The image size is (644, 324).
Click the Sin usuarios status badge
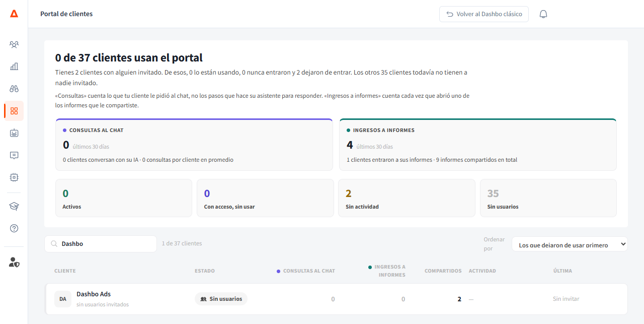(221, 299)
